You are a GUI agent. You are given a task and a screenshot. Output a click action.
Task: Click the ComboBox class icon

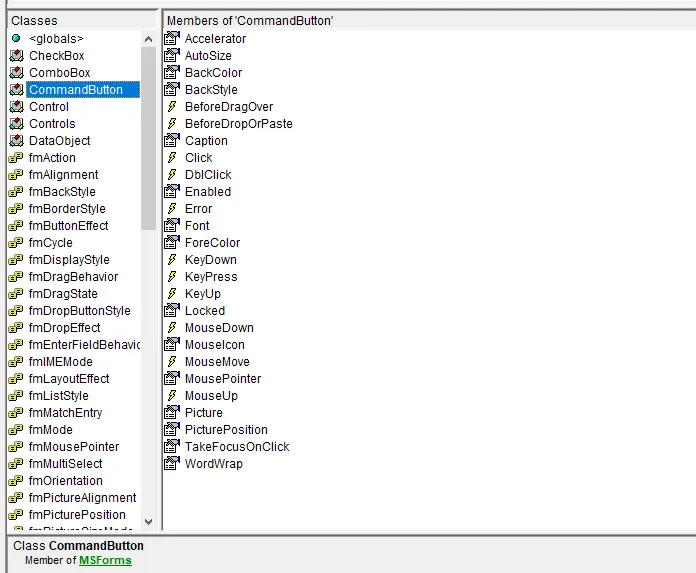click(x=16, y=72)
